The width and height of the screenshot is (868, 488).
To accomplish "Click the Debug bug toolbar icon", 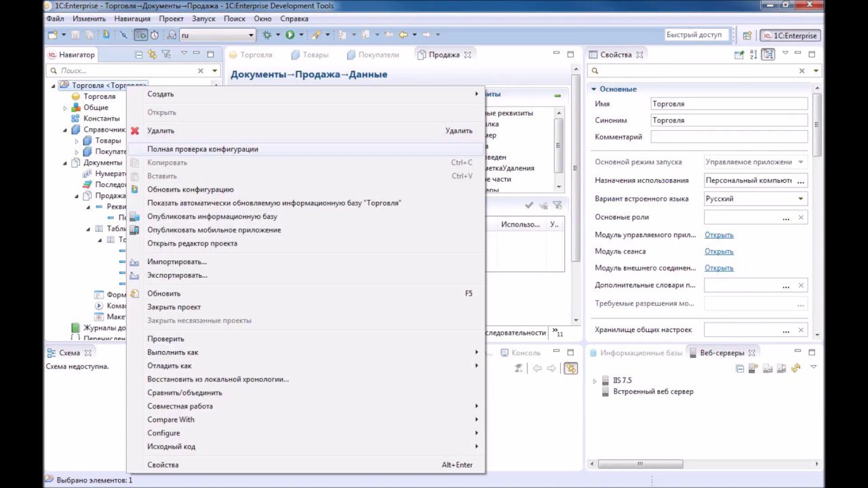I will (267, 35).
